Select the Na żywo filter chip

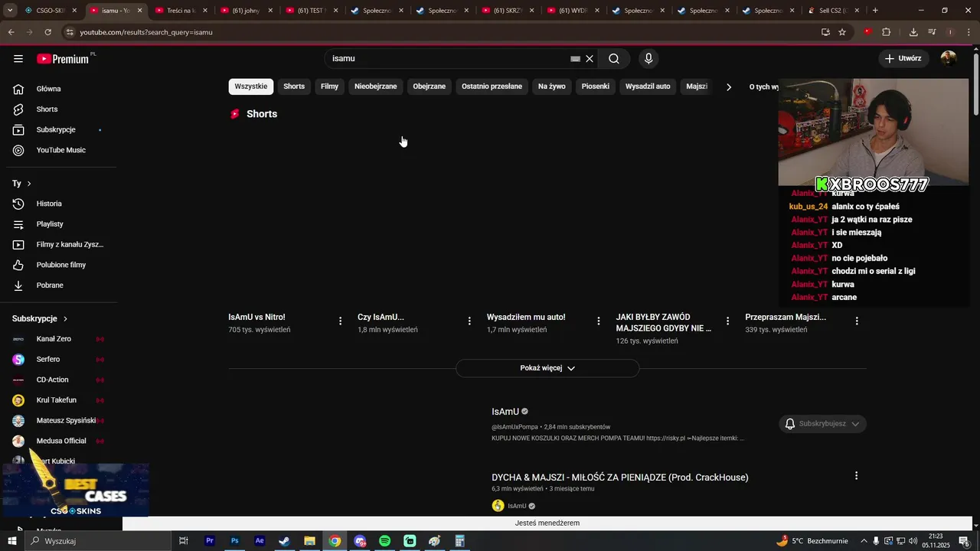pos(552,86)
